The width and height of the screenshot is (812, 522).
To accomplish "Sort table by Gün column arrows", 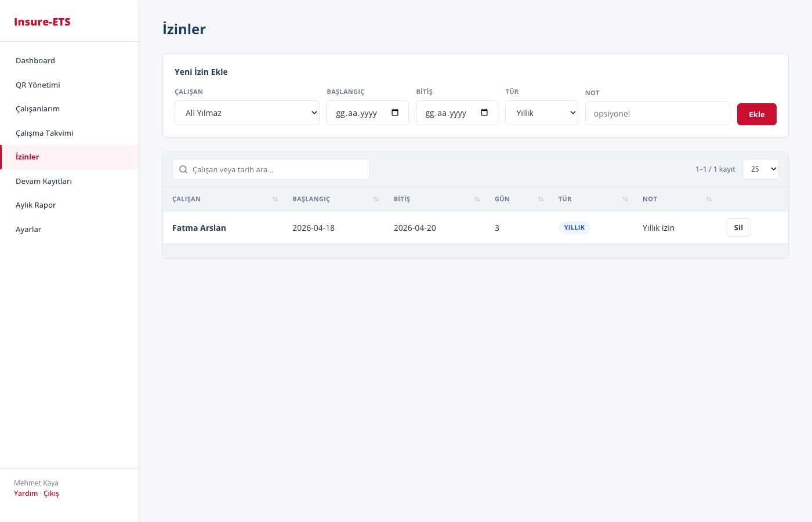I will 541,200.
